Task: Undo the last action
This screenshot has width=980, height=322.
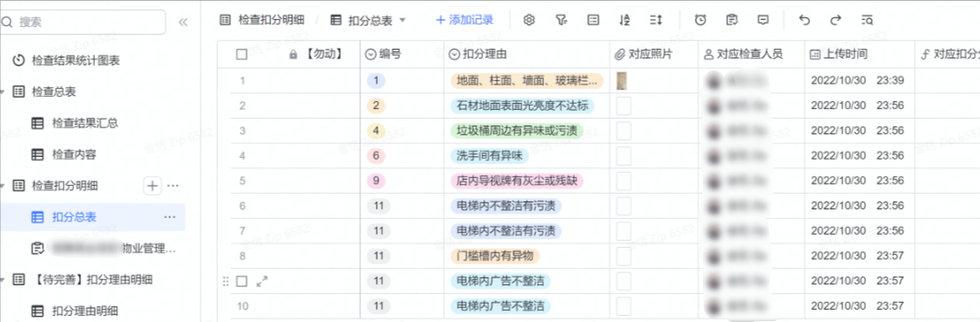Action: coord(805,20)
